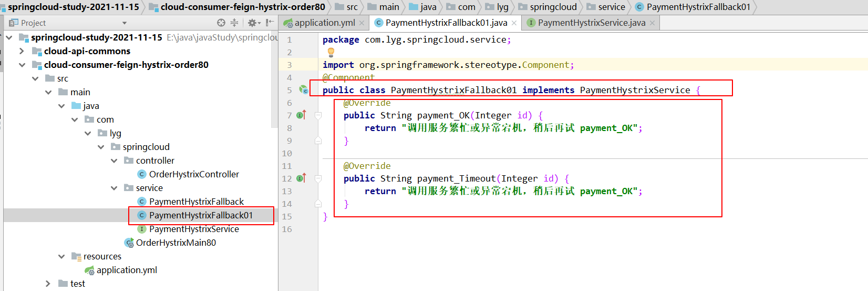
Task: Collapse the com package node
Action: point(75,119)
